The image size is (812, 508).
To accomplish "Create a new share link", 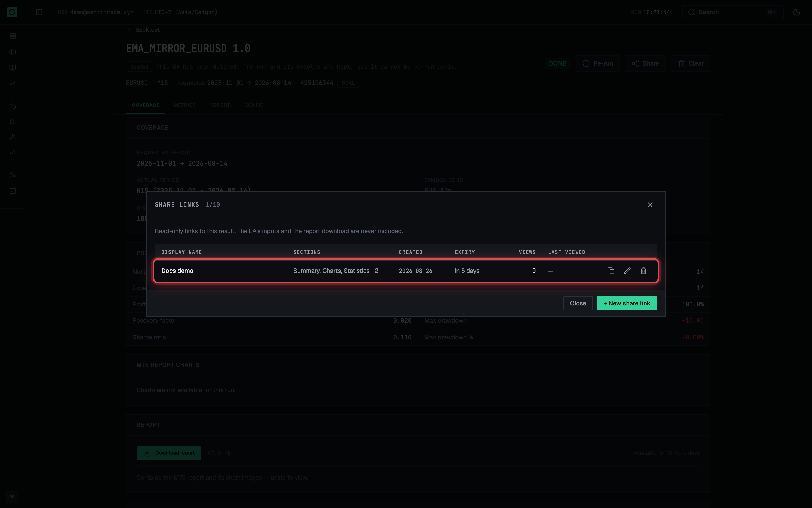I will click(627, 303).
